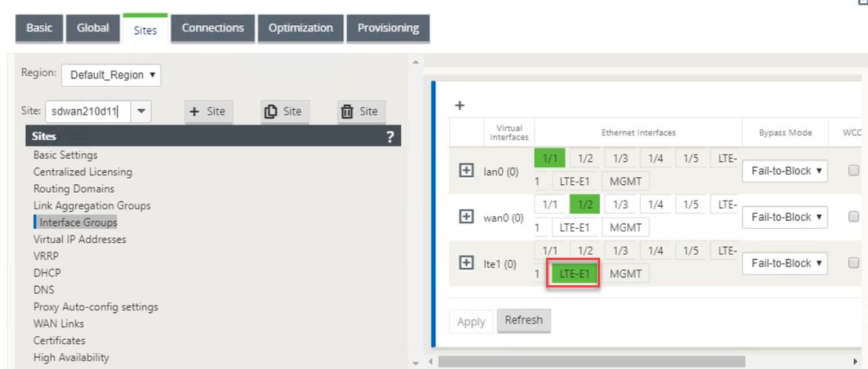Click the wan0 (0) virtual interface label

[502, 218]
